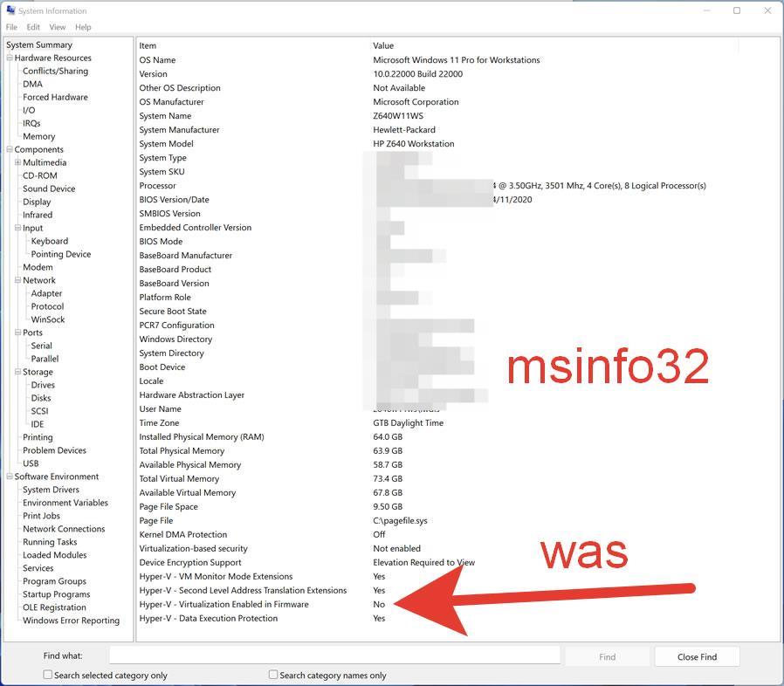784x686 pixels.
Task: Select Conflicts/Sharing category
Action: click(56, 71)
